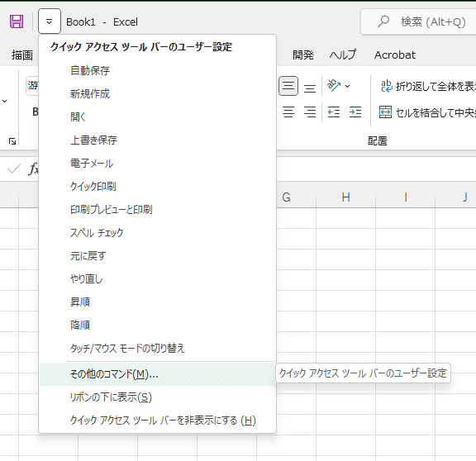Choose 上書き保存 from the menu

click(158, 140)
